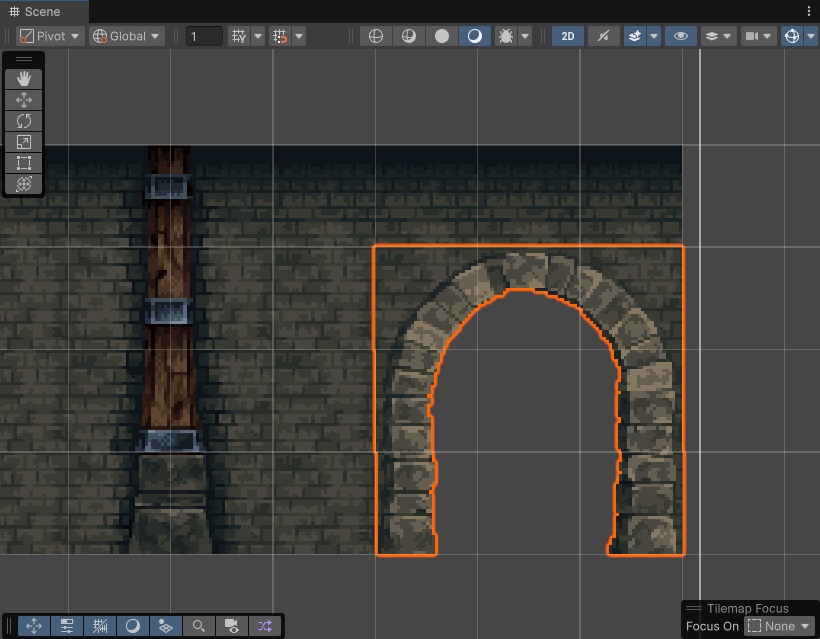
Task: Click the Cameras overlay icon in bottom bar
Action: pos(232,625)
